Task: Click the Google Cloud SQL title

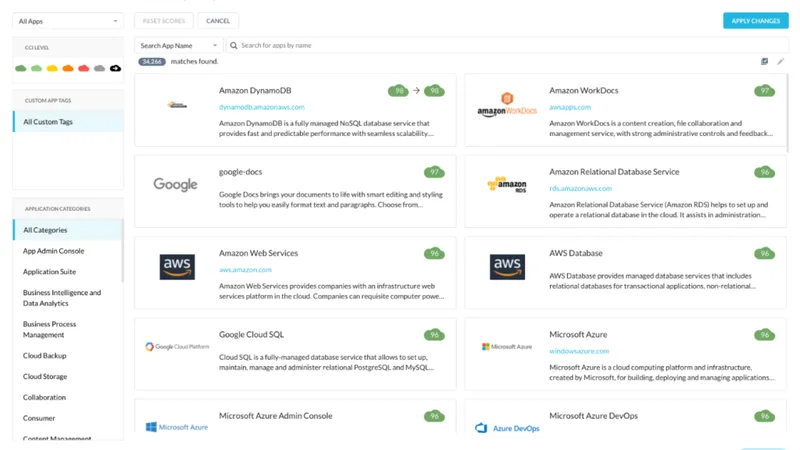Action: click(x=251, y=335)
